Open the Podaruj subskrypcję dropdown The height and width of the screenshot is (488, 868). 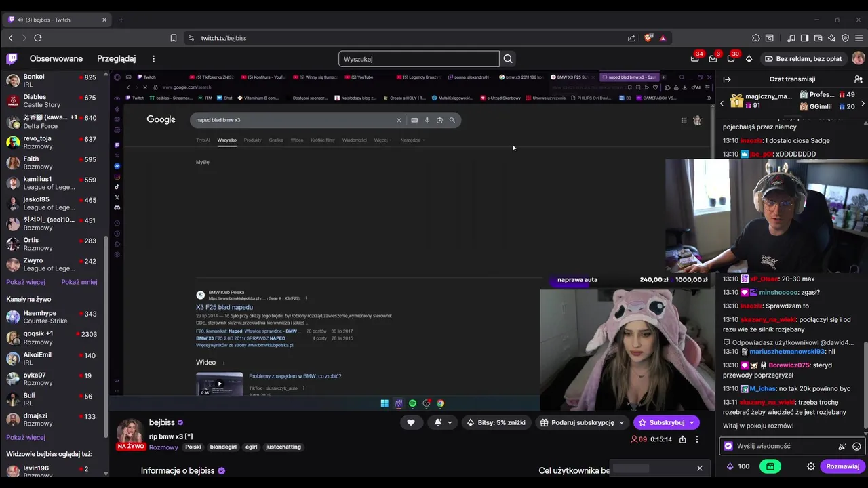tap(582, 422)
